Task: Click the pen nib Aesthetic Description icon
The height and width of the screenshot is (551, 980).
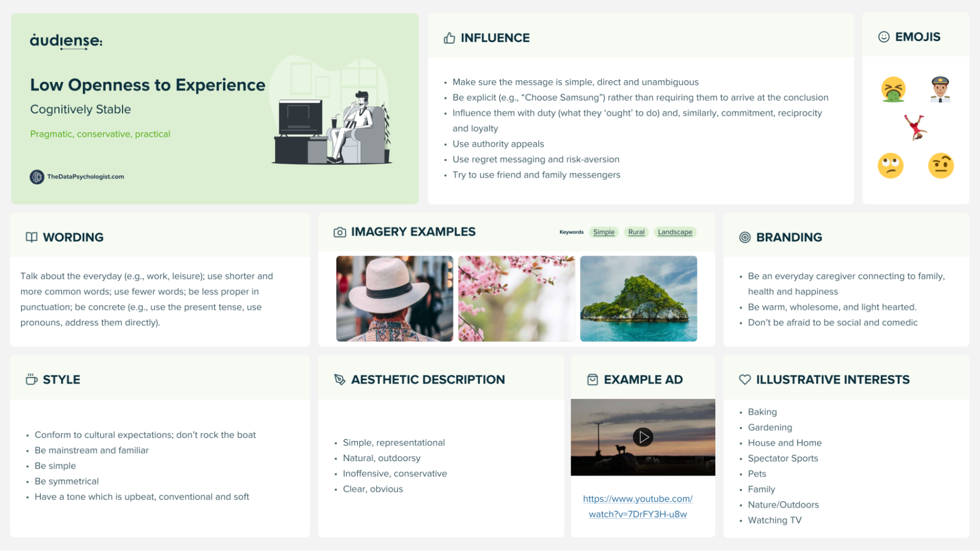Action: tap(340, 379)
